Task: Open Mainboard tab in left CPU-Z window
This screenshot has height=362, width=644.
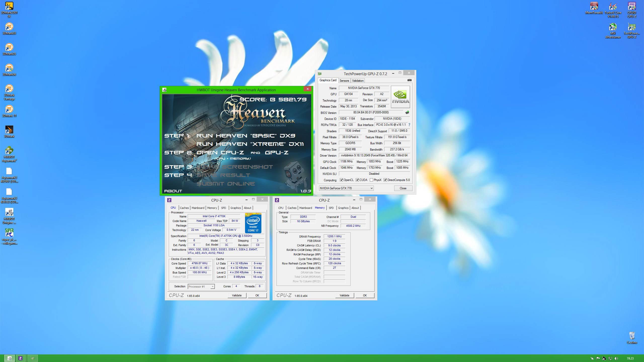Action: 198,208
